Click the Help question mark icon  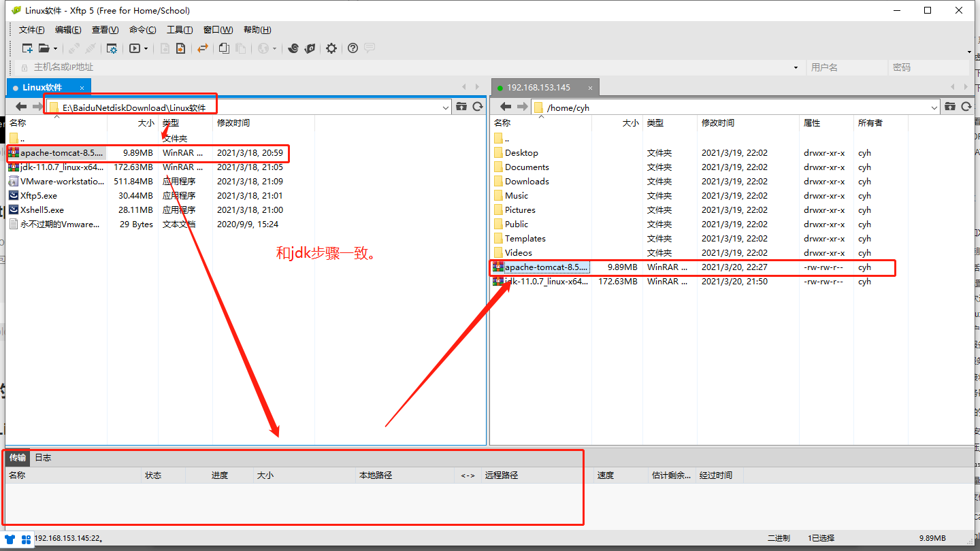tap(353, 48)
